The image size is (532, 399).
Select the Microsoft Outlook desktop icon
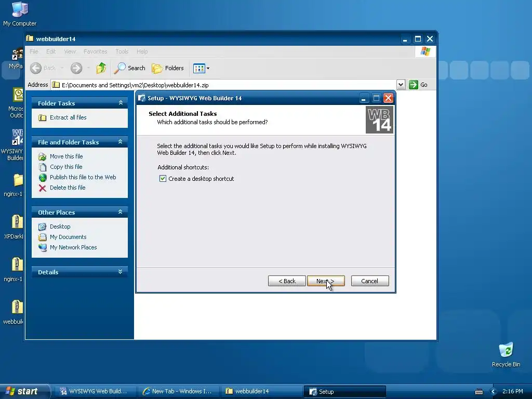click(16, 103)
